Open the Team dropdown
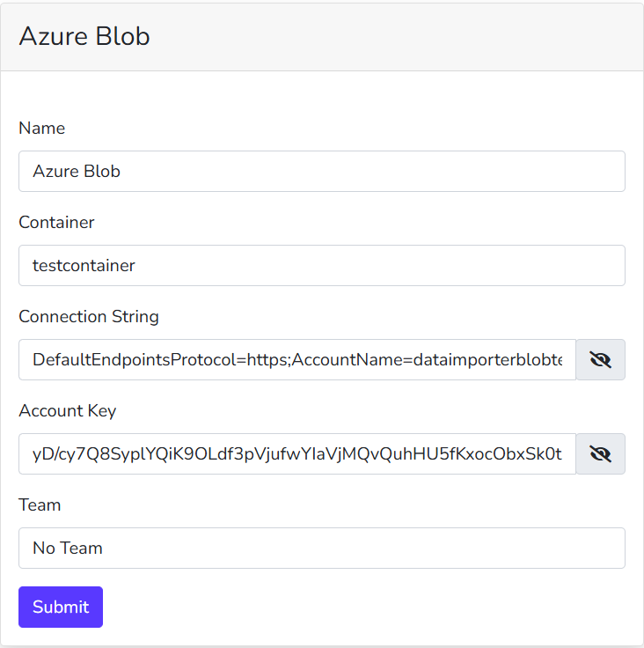The width and height of the screenshot is (644, 648). pos(322,548)
